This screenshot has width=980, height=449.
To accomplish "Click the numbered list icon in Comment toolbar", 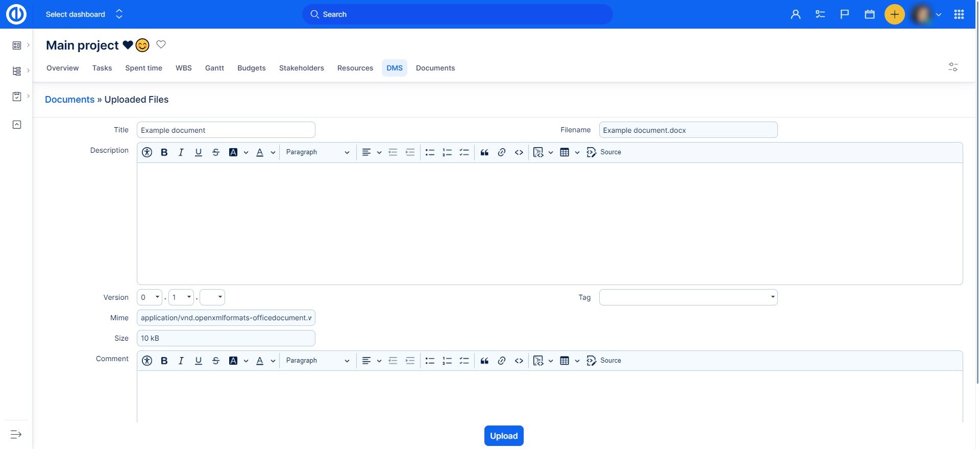I will tap(447, 361).
